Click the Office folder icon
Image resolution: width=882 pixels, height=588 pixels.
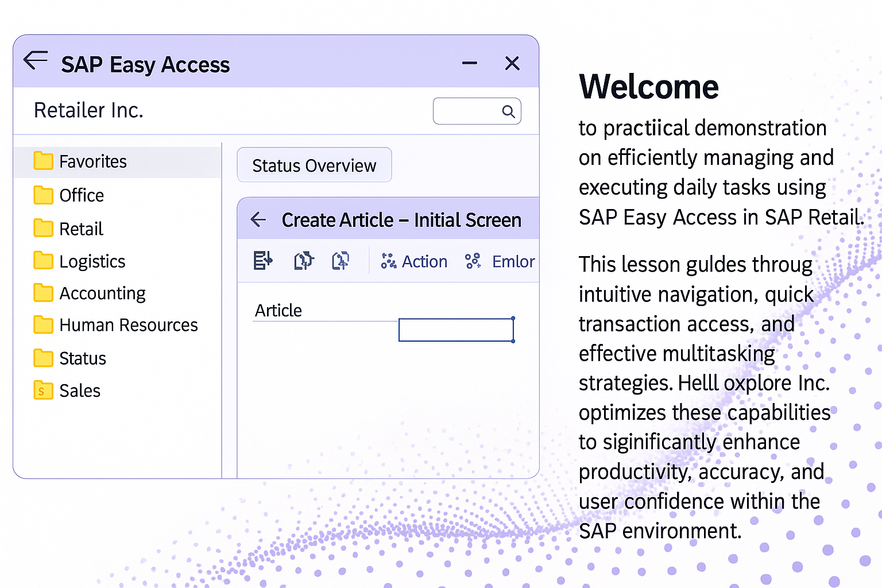coord(43,195)
